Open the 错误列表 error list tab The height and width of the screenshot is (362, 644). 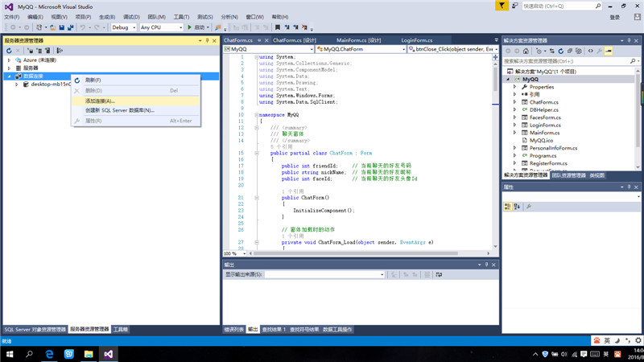233,329
